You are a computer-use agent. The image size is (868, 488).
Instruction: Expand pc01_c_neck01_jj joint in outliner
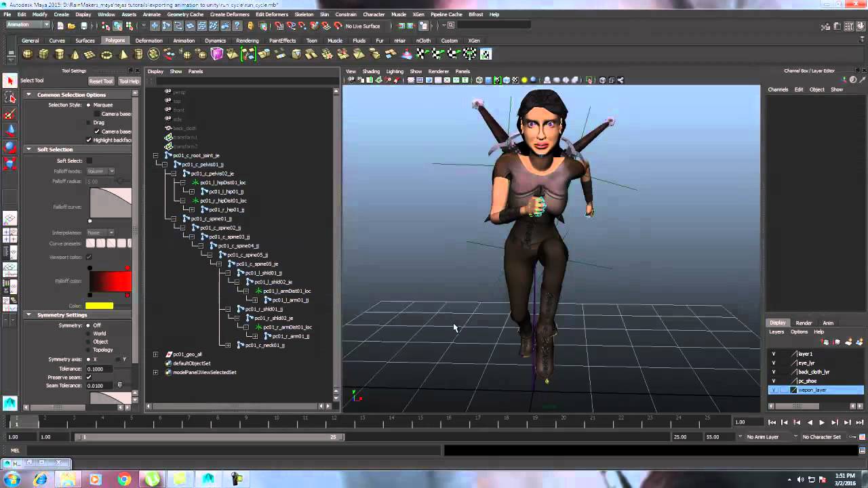click(x=228, y=345)
